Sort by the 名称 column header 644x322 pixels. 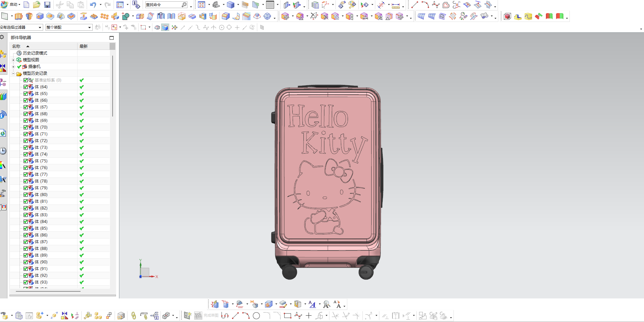pos(43,46)
